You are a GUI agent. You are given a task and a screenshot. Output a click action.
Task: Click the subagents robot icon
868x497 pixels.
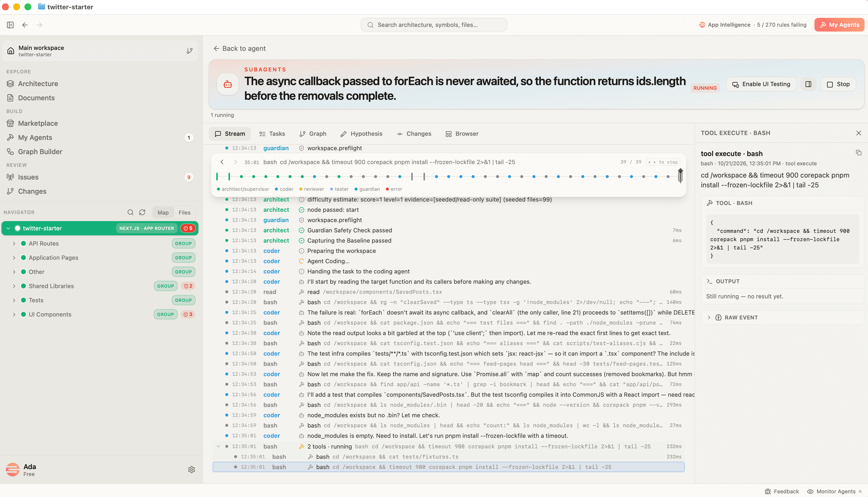pyautogui.click(x=228, y=84)
